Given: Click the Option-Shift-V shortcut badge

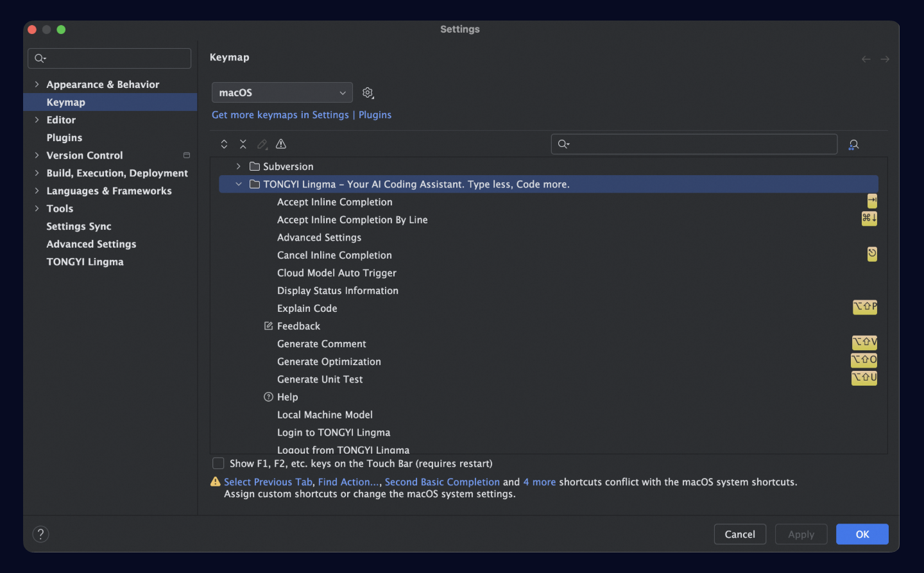Looking at the screenshot, I should click(864, 343).
